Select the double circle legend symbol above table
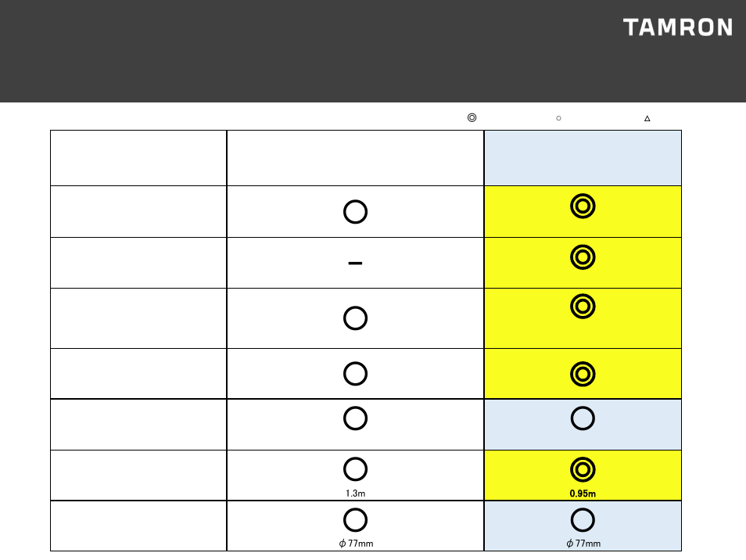 click(x=472, y=117)
